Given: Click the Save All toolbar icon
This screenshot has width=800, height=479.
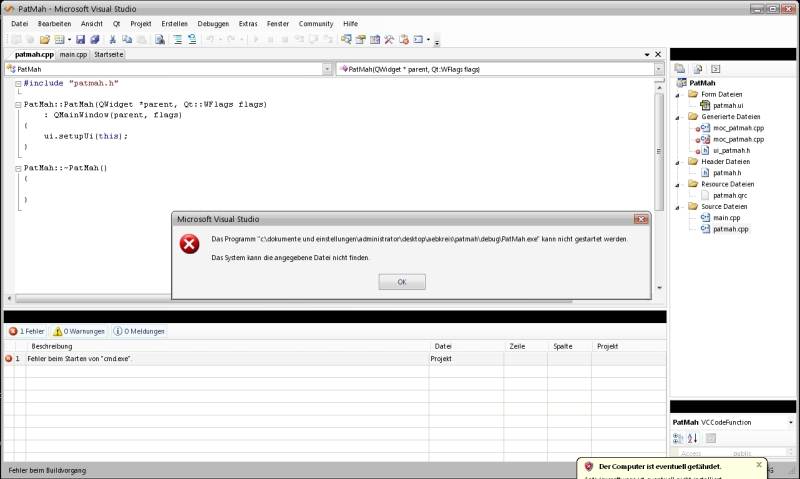Looking at the screenshot, I should click(x=95, y=40).
